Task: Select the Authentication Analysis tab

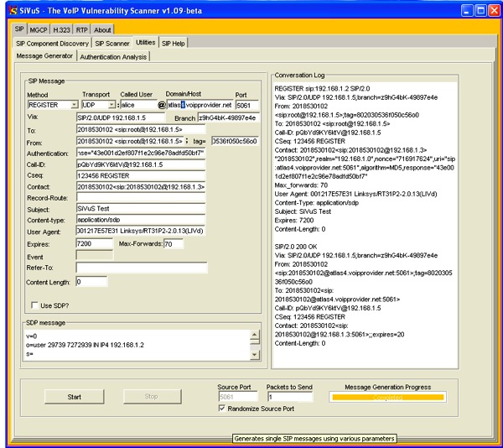Action: 113,56
